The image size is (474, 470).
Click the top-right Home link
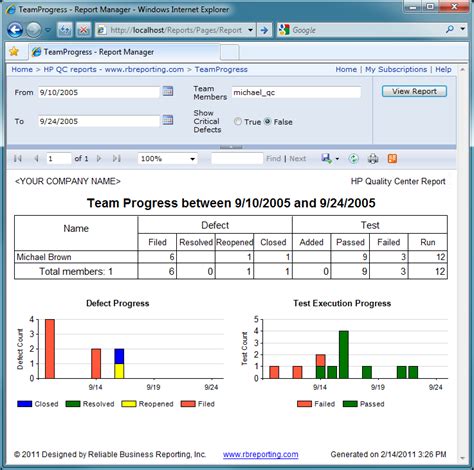(x=346, y=69)
